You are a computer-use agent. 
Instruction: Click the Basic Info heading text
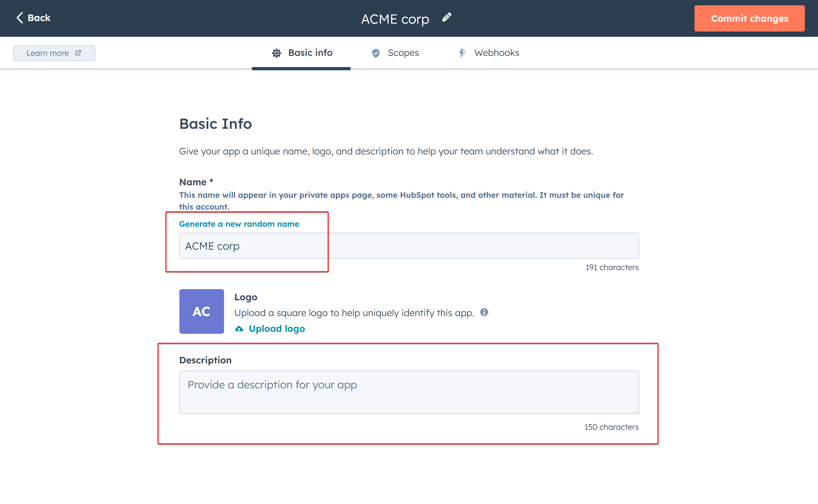216,124
